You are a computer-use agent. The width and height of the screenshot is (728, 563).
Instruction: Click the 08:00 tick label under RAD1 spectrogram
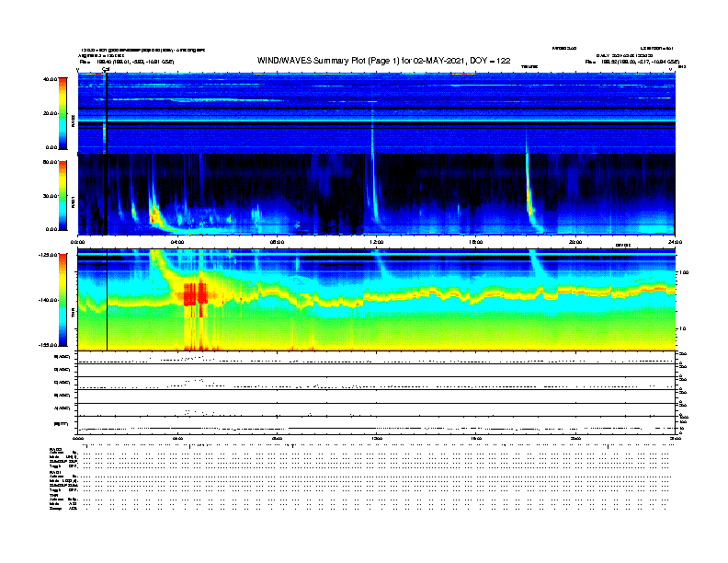[277, 242]
